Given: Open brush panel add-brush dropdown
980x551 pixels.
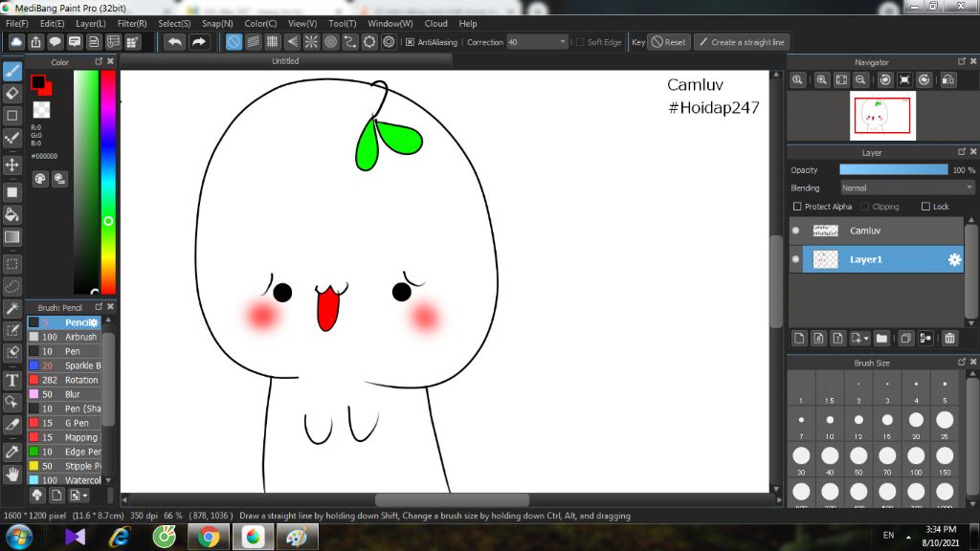Looking at the screenshot, I should click(x=78, y=496).
